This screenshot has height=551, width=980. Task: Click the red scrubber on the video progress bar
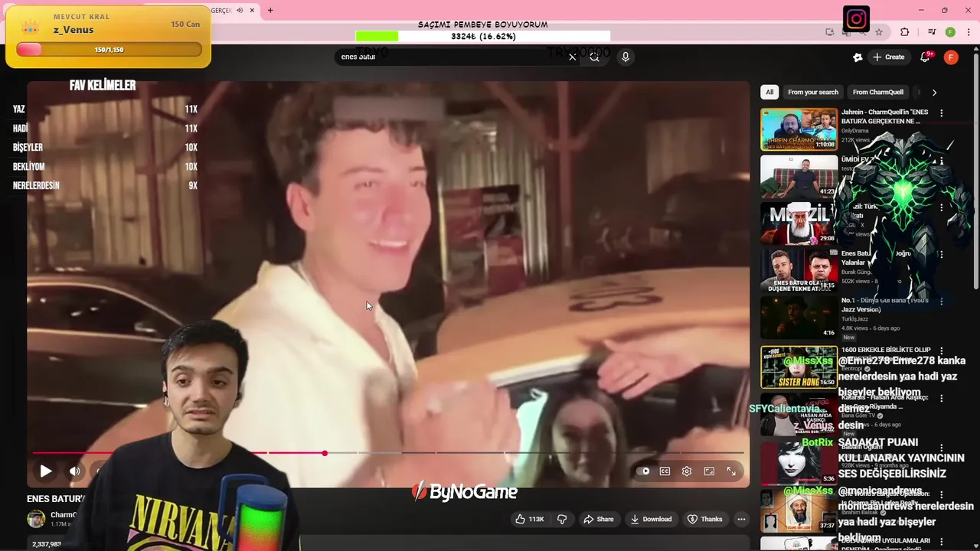[x=325, y=453]
